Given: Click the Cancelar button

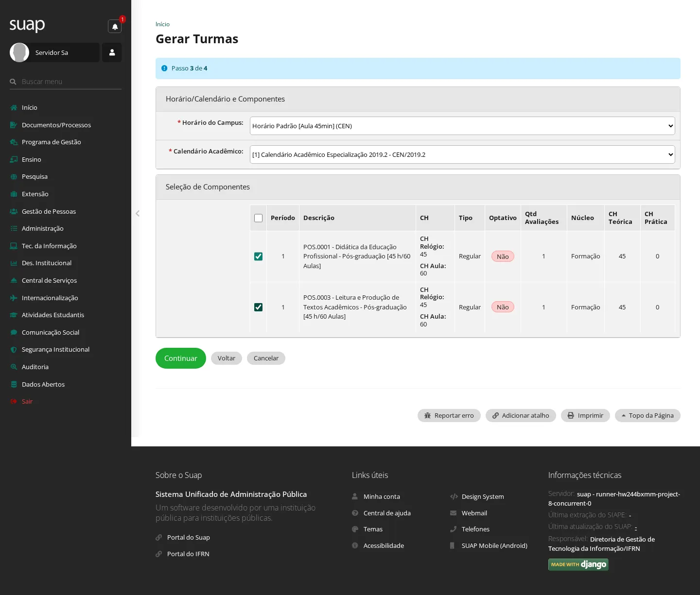Looking at the screenshot, I should (266, 358).
